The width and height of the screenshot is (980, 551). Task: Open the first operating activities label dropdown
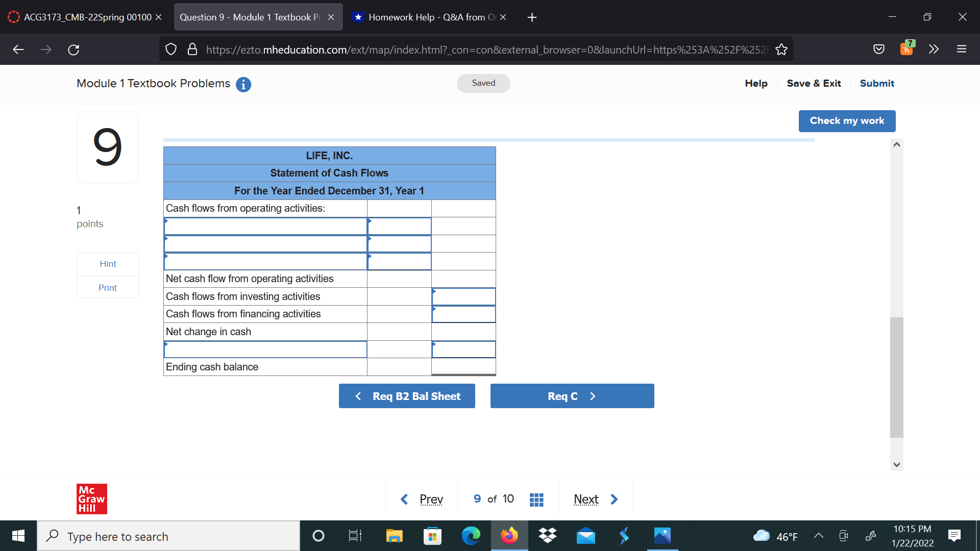(x=265, y=226)
